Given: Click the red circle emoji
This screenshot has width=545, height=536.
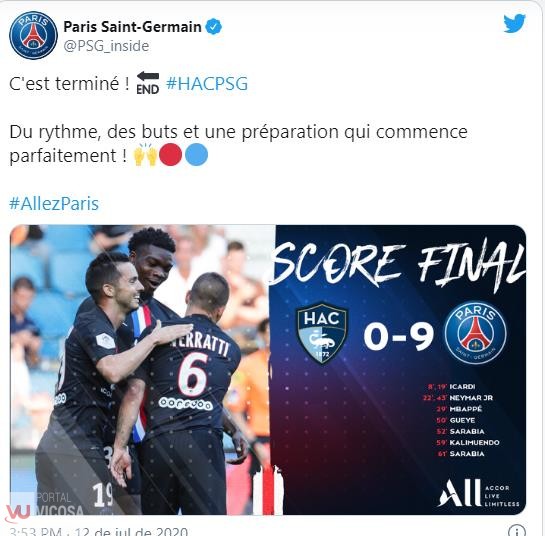Looking at the screenshot, I should tap(171, 155).
